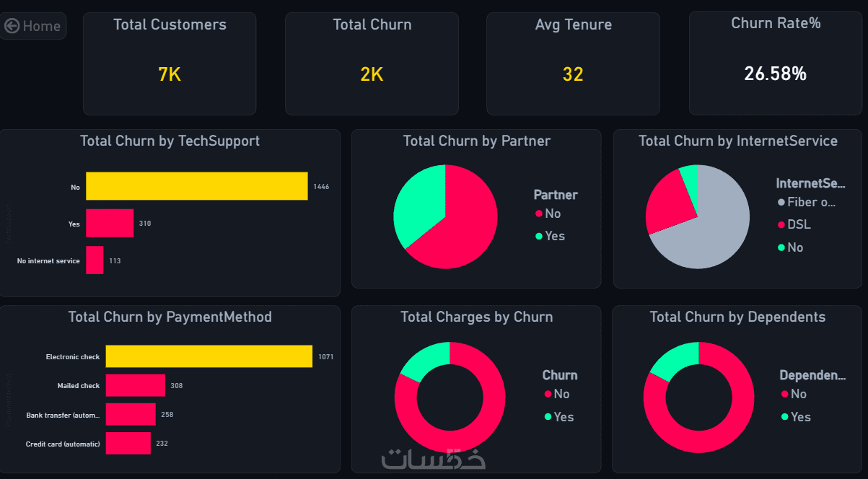
Task: Click Dependents legend 'No' red dot
Action: pyautogui.click(x=784, y=394)
